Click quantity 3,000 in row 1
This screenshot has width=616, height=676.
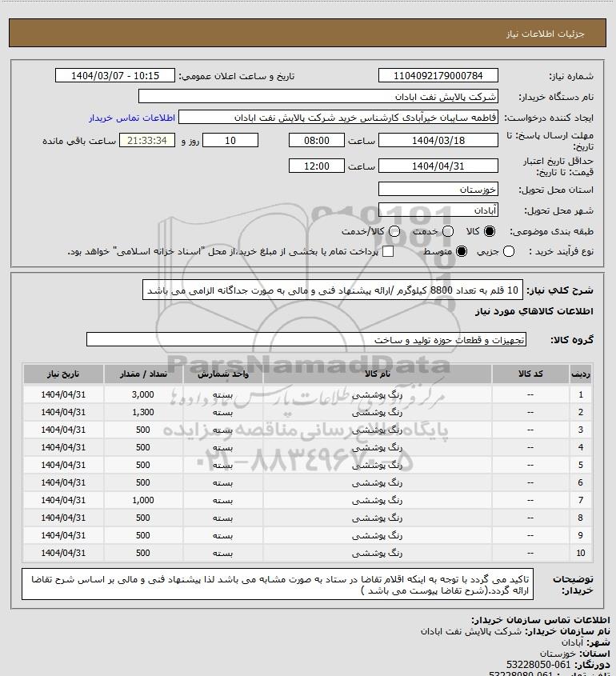tap(143, 394)
